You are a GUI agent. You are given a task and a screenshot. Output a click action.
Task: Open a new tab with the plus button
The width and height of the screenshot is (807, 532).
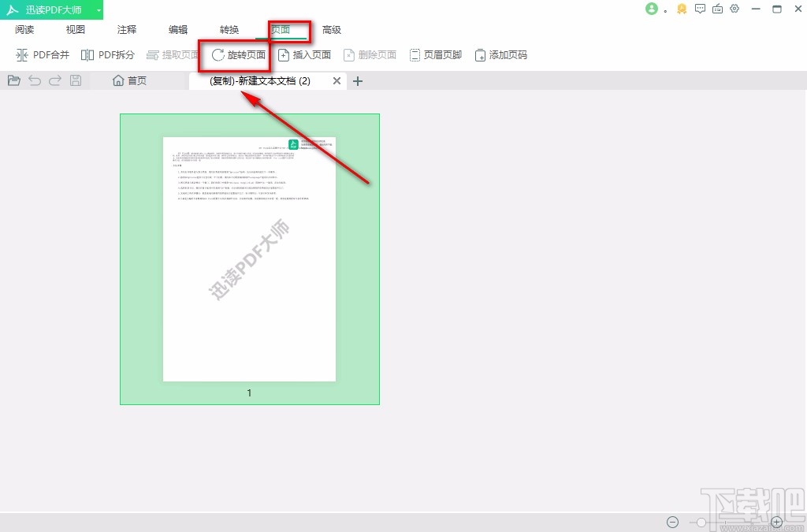coord(358,80)
